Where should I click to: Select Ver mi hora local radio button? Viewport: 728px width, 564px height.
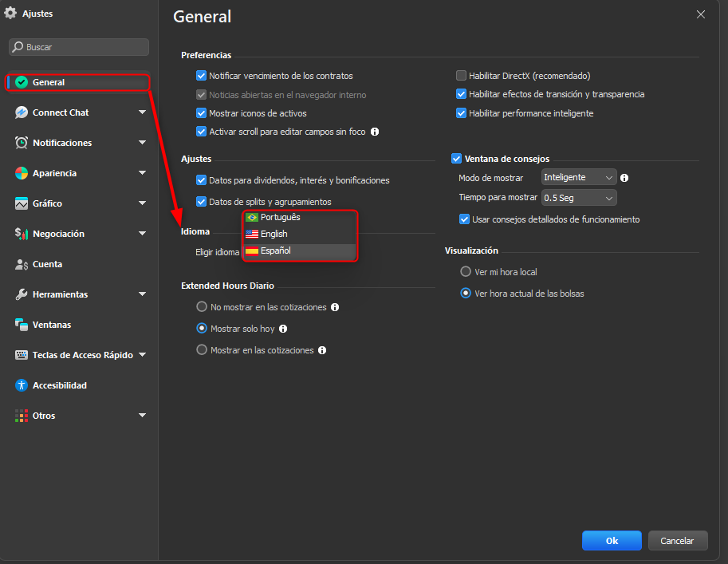[x=465, y=272]
